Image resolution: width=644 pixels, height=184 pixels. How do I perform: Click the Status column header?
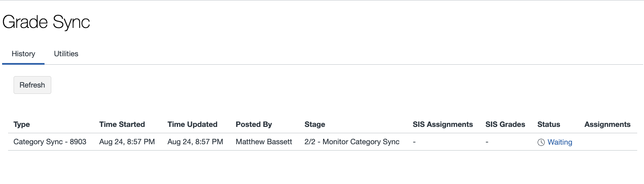(549, 124)
